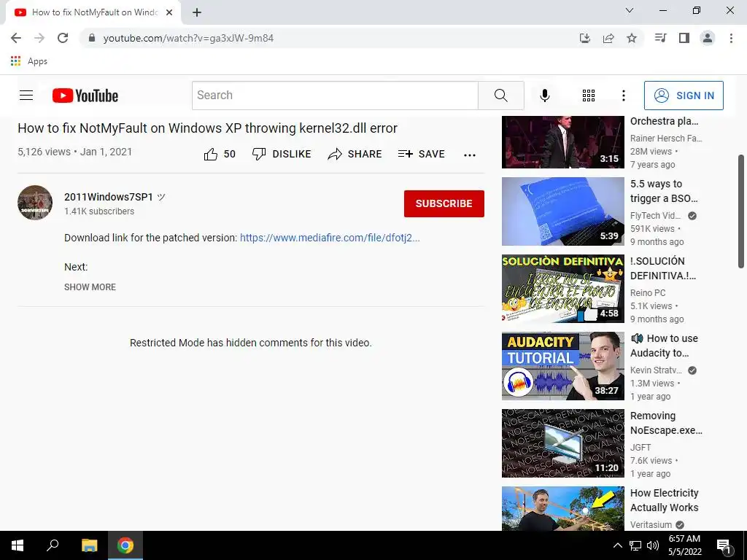Open more actions ellipsis under video title
747x560 pixels.
click(x=469, y=155)
